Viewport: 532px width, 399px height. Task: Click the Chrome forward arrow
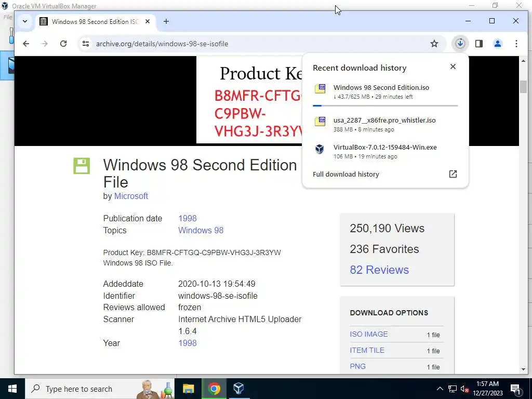[45, 44]
